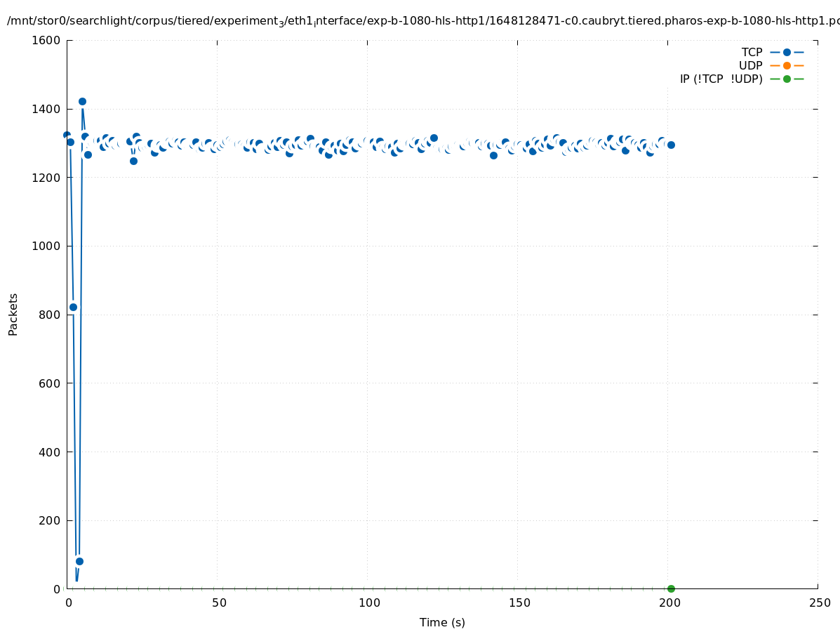Click the 50 tick on the time axis
840x632 pixels.
point(219,603)
